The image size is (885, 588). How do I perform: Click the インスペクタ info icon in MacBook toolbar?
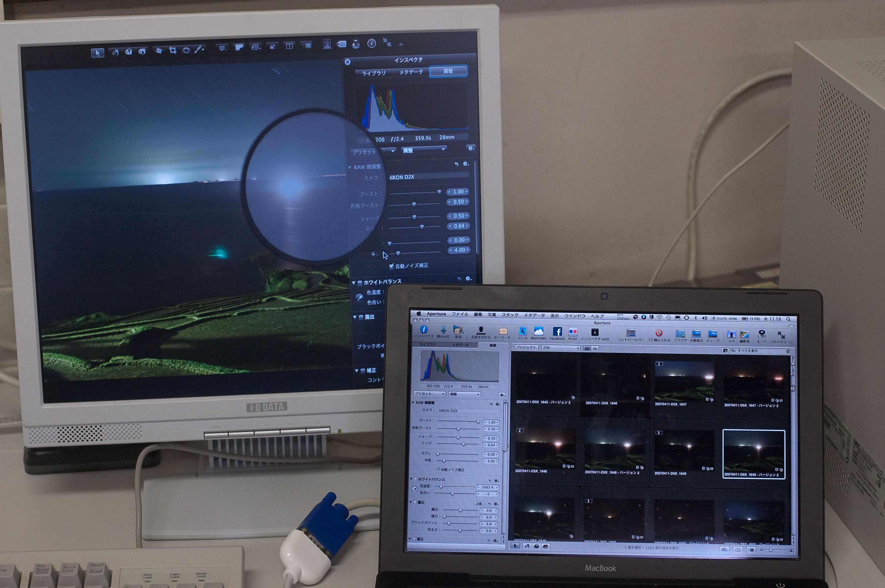point(424,329)
